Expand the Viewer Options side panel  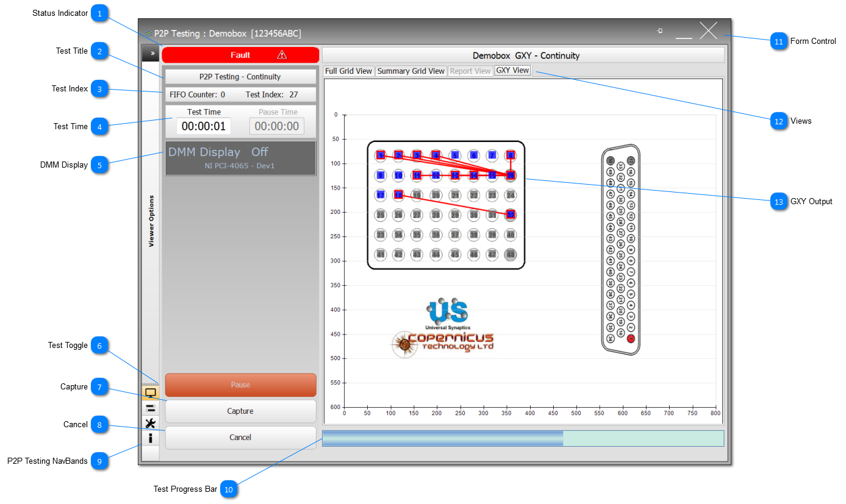pos(151,54)
